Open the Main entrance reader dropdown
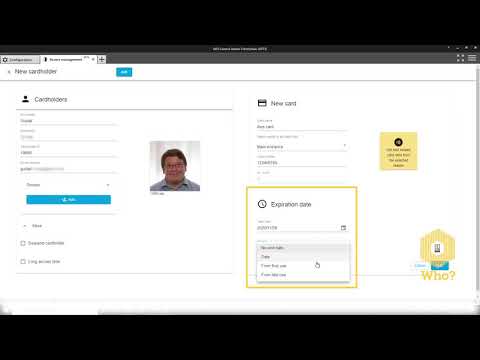This screenshot has width=480, height=360. click(x=302, y=147)
